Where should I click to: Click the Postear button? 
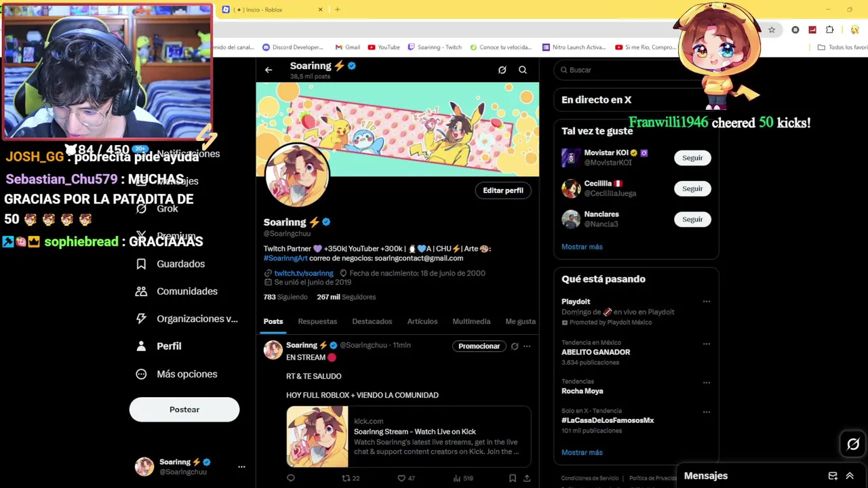pyautogui.click(x=184, y=409)
